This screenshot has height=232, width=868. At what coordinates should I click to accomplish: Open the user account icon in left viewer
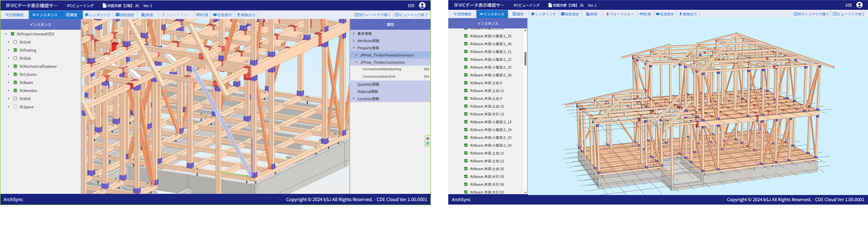pyautogui.click(x=423, y=5)
